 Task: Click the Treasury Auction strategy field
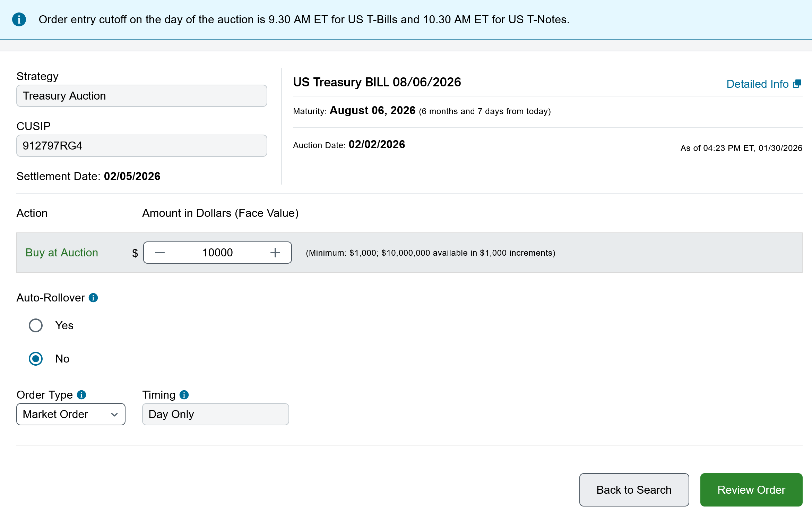pos(141,96)
